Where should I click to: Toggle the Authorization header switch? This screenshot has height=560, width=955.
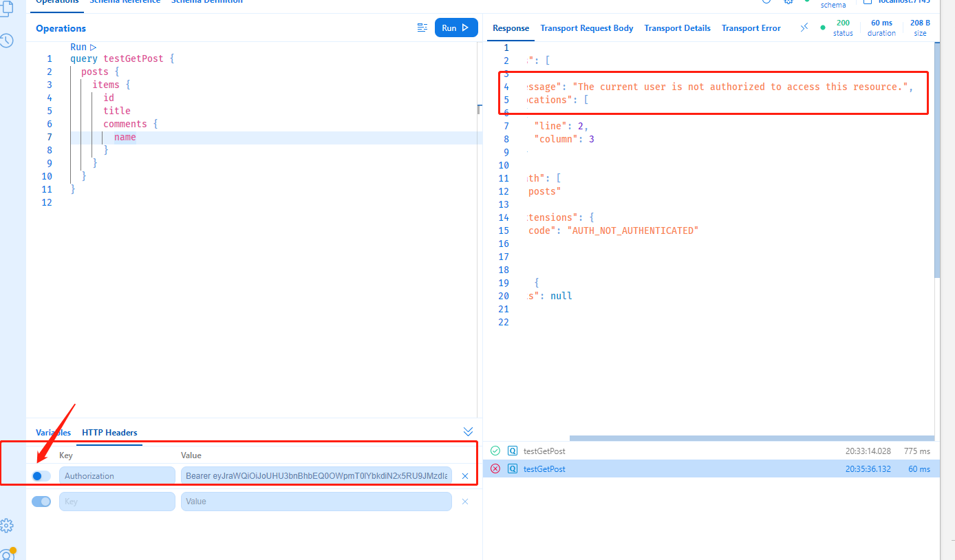tap(41, 476)
